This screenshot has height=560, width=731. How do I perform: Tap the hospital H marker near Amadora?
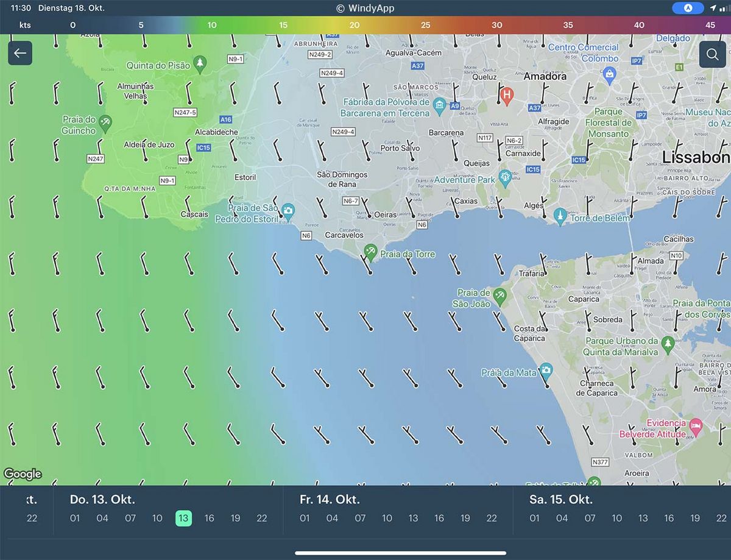[506, 95]
